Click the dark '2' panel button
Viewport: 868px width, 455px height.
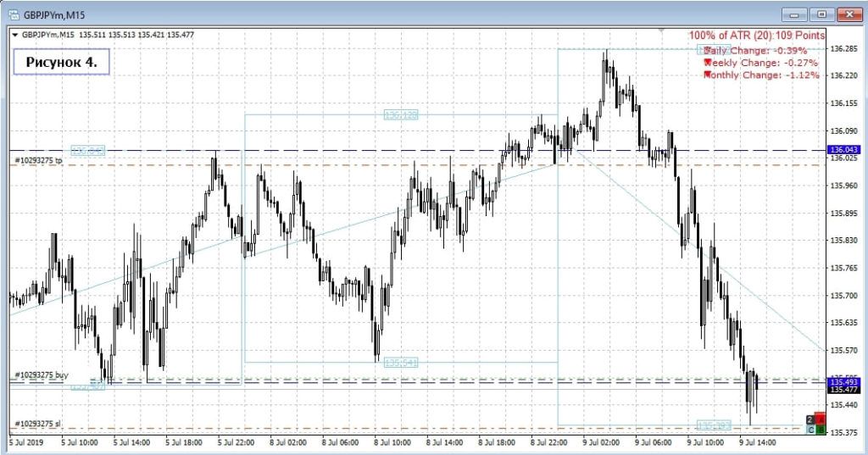(x=811, y=419)
